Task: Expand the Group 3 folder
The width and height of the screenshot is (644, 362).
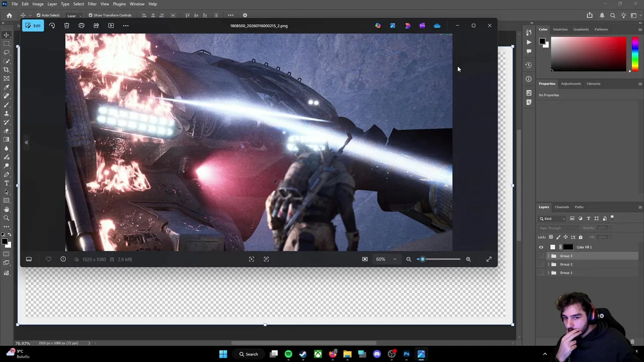Action: click(x=548, y=256)
